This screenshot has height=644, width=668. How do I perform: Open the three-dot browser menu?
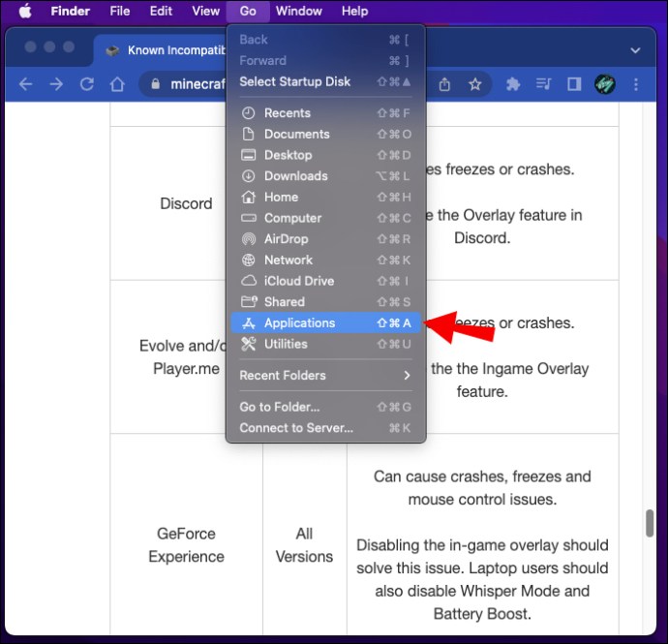634,84
